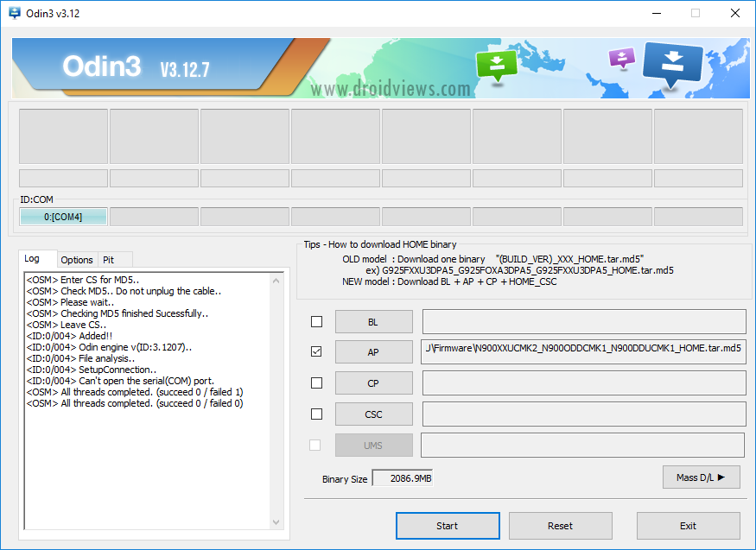Click the disabled UMS checkbox
The image size is (756, 550).
(x=314, y=445)
